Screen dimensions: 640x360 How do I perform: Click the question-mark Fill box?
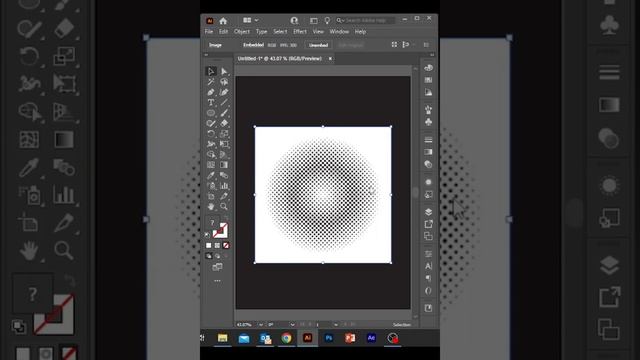[x=212, y=223]
